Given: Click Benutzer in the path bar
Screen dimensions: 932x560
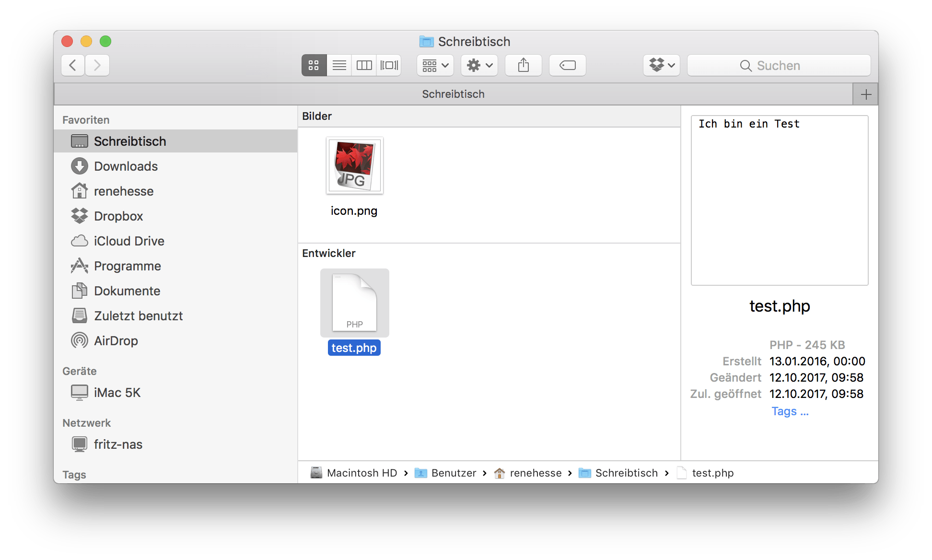Looking at the screenshot, I should pos(445,473).
